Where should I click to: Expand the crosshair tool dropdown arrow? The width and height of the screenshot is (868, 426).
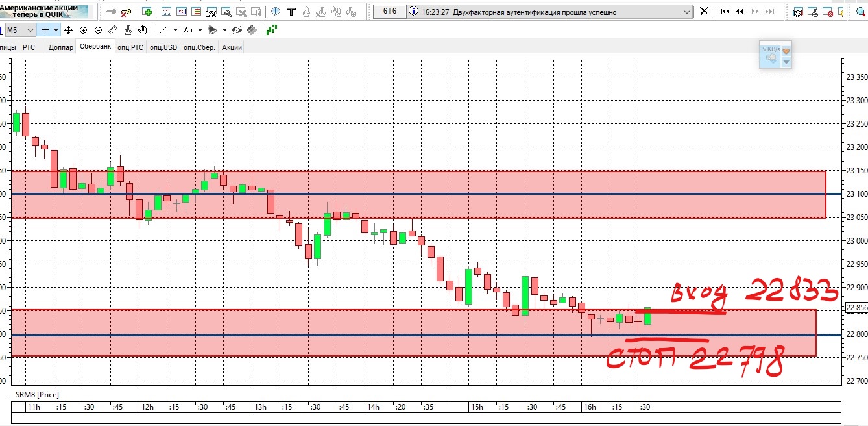56,30
